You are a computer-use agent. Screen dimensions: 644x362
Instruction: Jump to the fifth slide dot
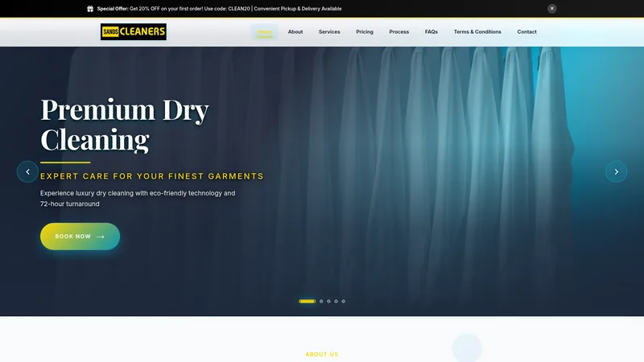tap(344, 301)
